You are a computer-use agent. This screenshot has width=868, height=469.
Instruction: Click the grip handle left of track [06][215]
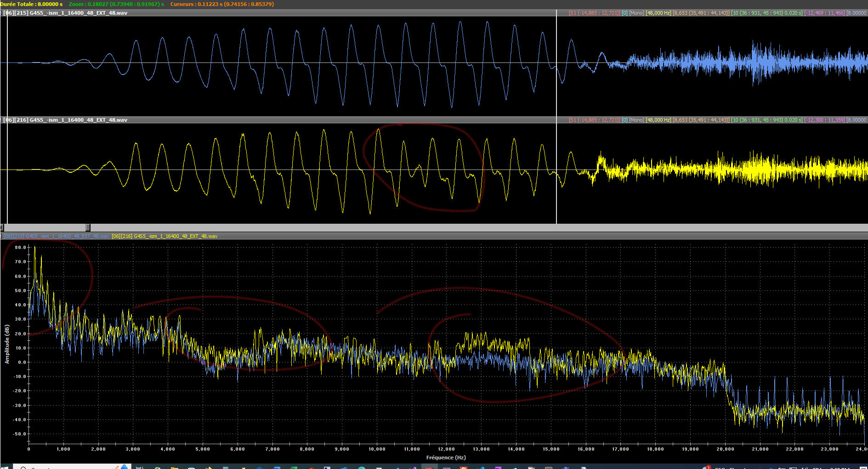[1, 13]
